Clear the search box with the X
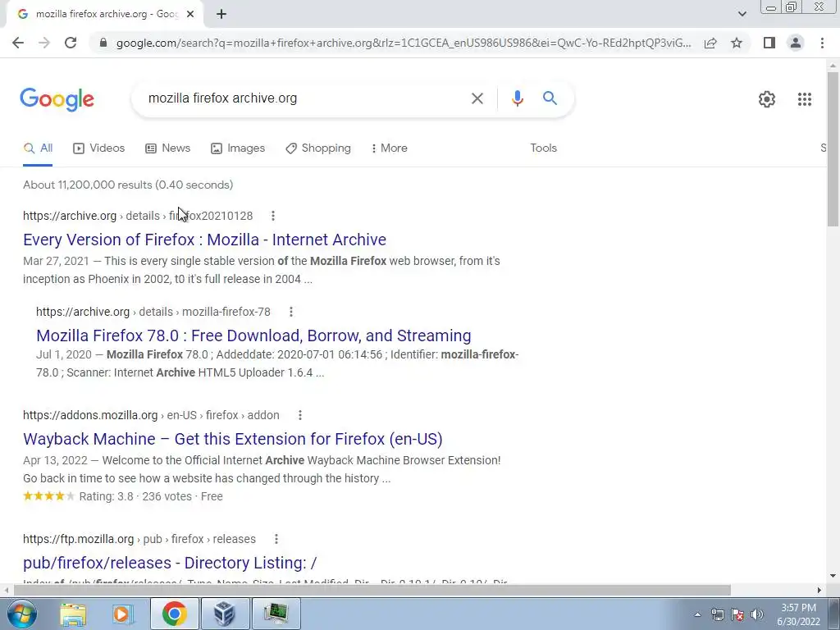Screen dimensions: 840x630 [x=477, y=98]
